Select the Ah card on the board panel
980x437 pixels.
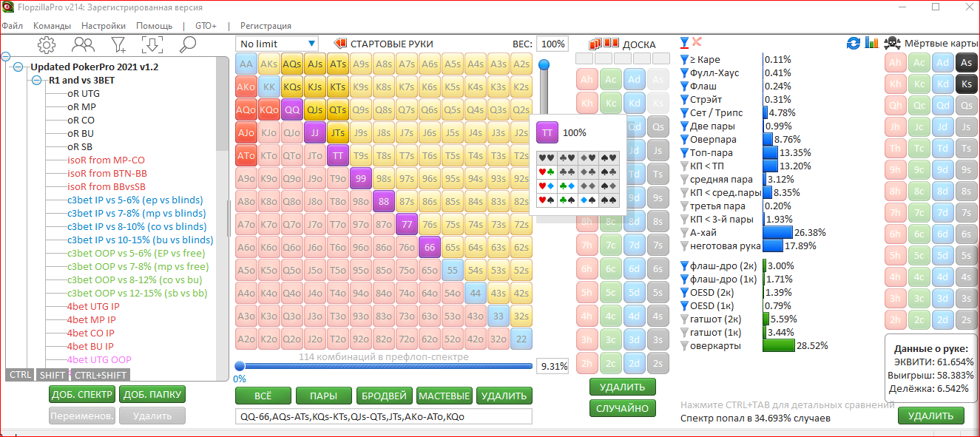[x=587, y=80]
